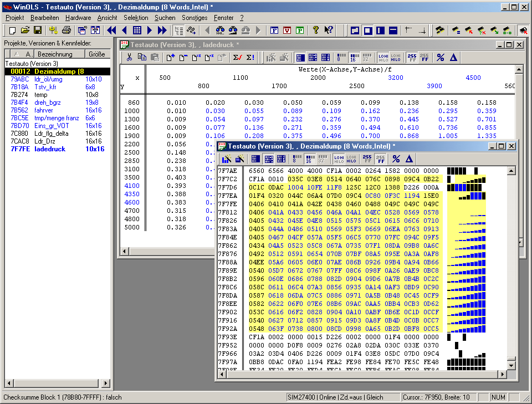
Task: Toggle LoHi byte order in ladedruck window
Action: click(x=383, y=58)
